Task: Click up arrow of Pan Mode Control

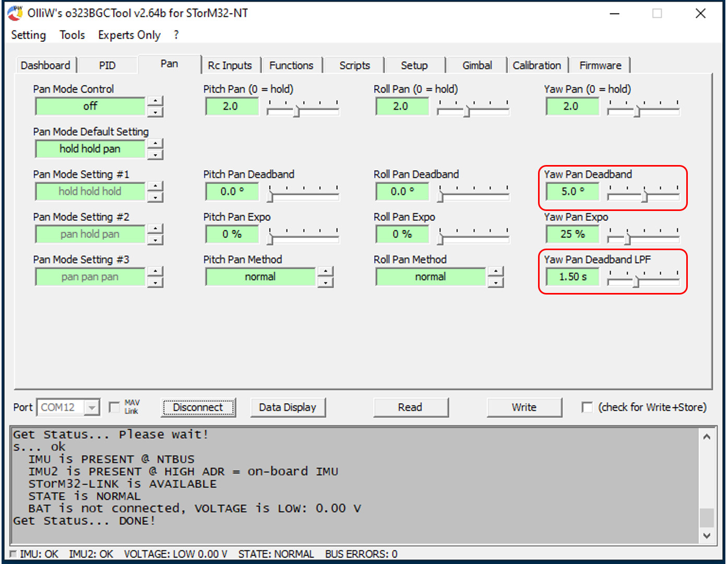Action: point(155,101)
